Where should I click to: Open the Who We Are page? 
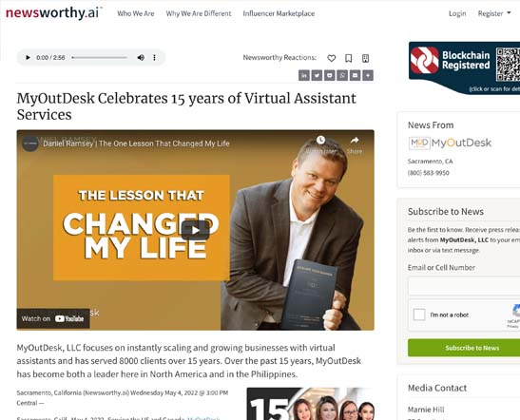(136, 13)
